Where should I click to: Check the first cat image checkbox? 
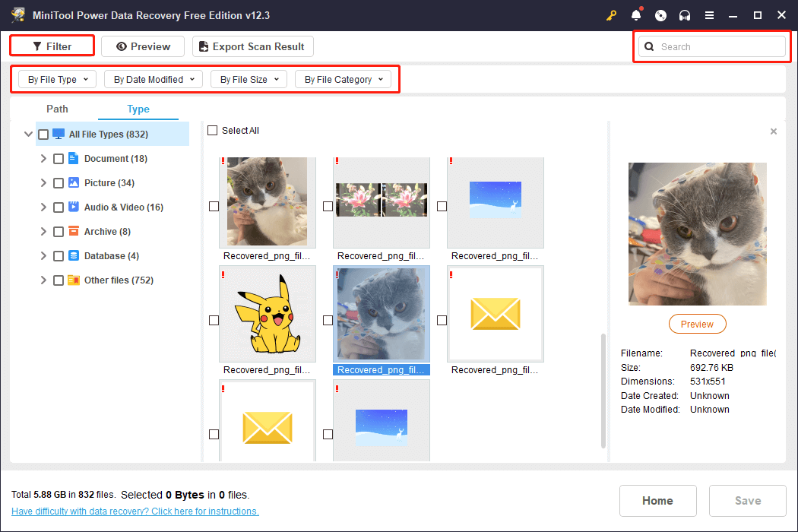point(214,206)
